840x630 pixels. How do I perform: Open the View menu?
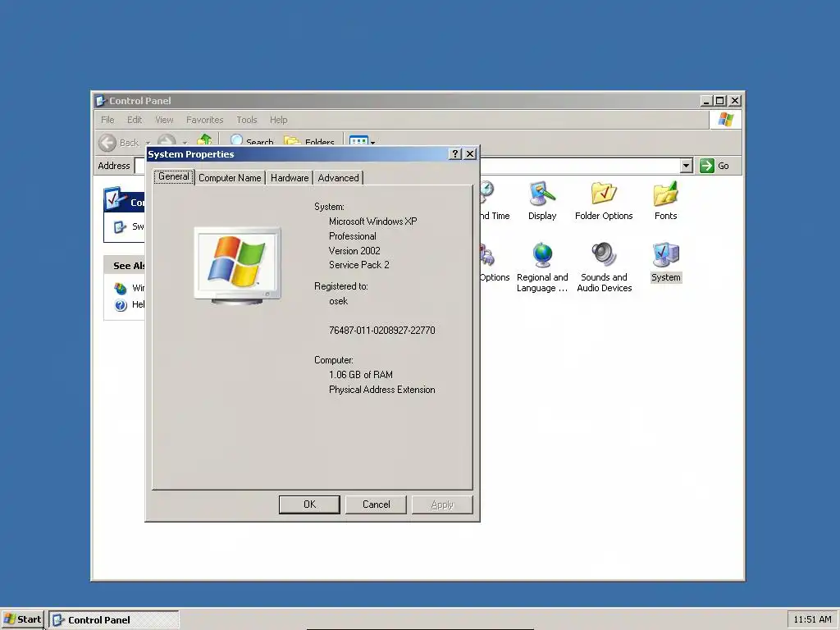tap(164, 120)
